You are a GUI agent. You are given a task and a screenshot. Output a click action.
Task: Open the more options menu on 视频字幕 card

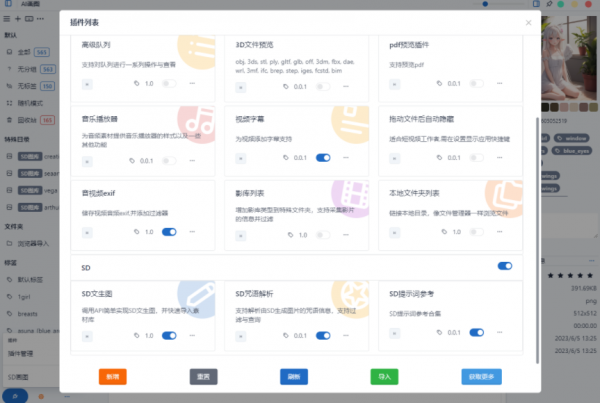(346, 158)
